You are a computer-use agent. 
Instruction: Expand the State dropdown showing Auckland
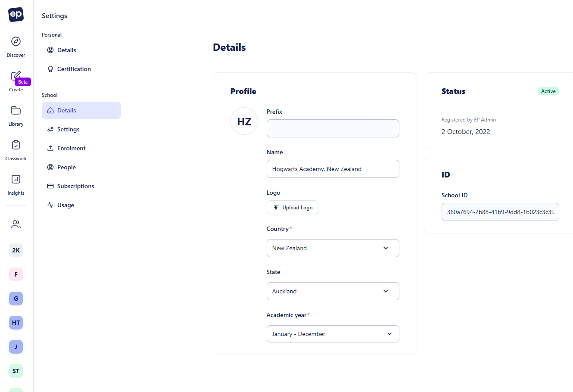[333, 291]
